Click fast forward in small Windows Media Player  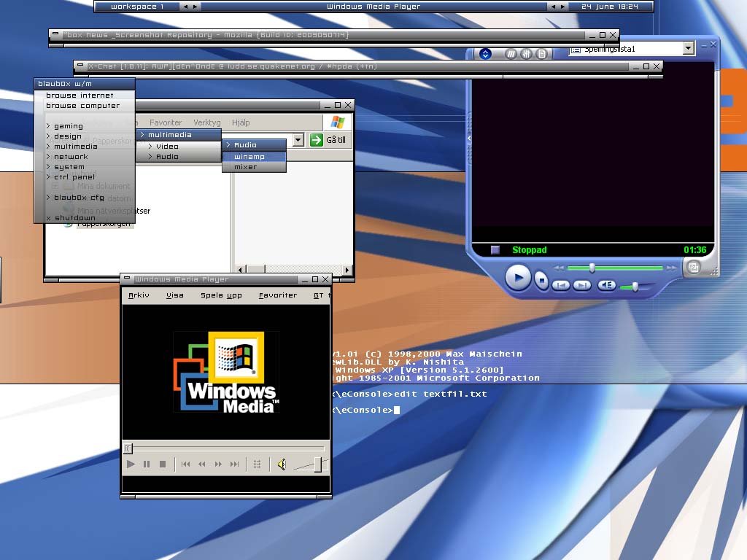click(218, 464)
